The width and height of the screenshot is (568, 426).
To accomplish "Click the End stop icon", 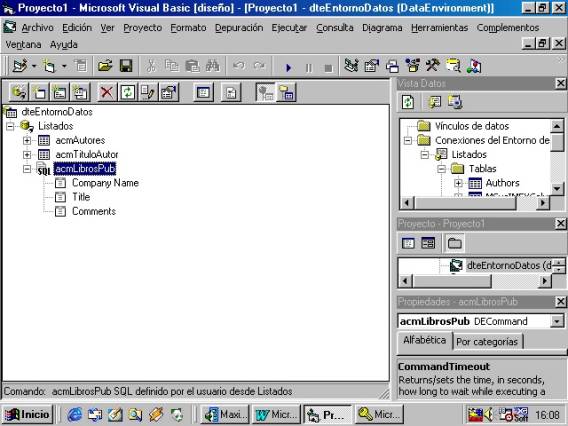I will click(x=328, y=67).
